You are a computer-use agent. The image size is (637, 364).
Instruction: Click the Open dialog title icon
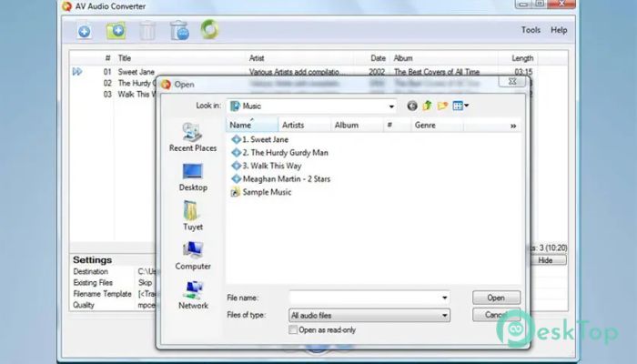pyautogui.click(x=167, y=85)
